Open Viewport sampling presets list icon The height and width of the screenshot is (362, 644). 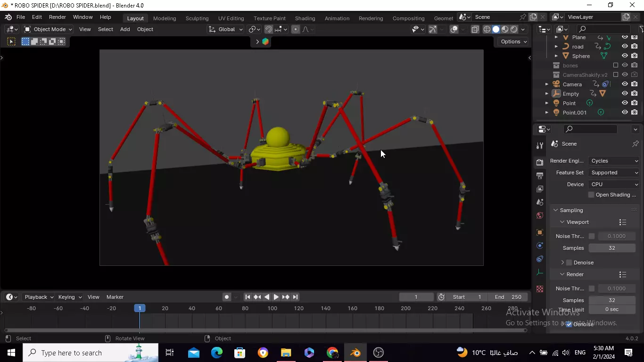coord(623,222)
